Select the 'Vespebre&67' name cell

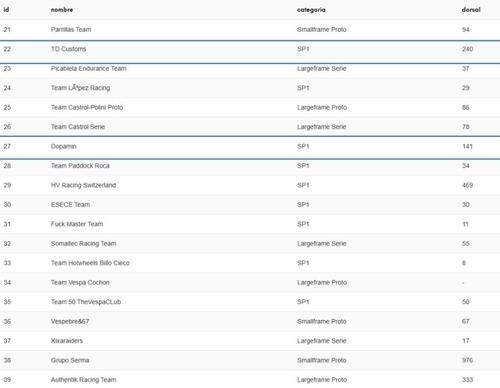(70, 321)
